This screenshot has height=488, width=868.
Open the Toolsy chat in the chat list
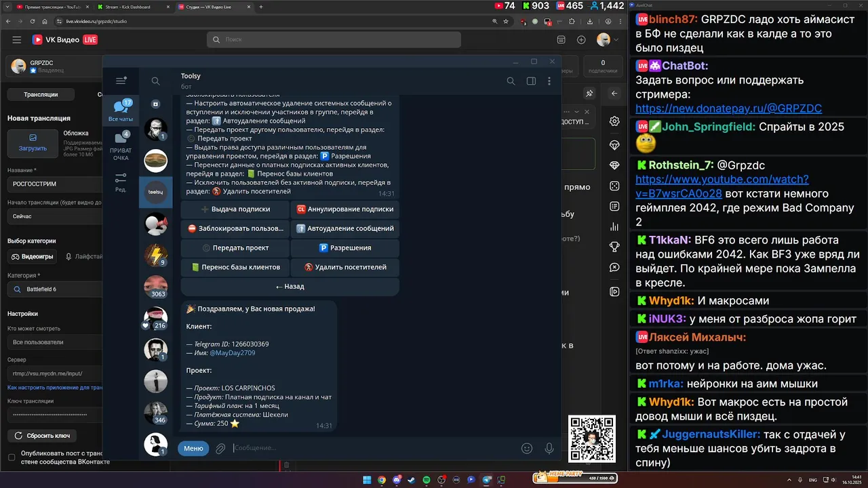click(156, 192)
